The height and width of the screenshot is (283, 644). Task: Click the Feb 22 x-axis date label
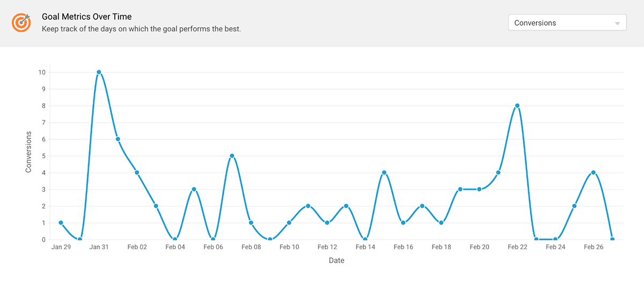click(517, 247)
